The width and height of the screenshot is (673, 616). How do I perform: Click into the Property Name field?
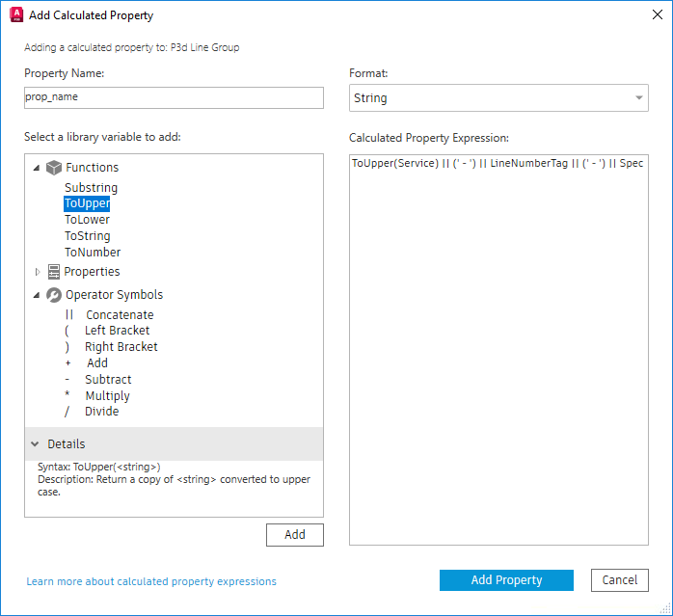(174, 98)
